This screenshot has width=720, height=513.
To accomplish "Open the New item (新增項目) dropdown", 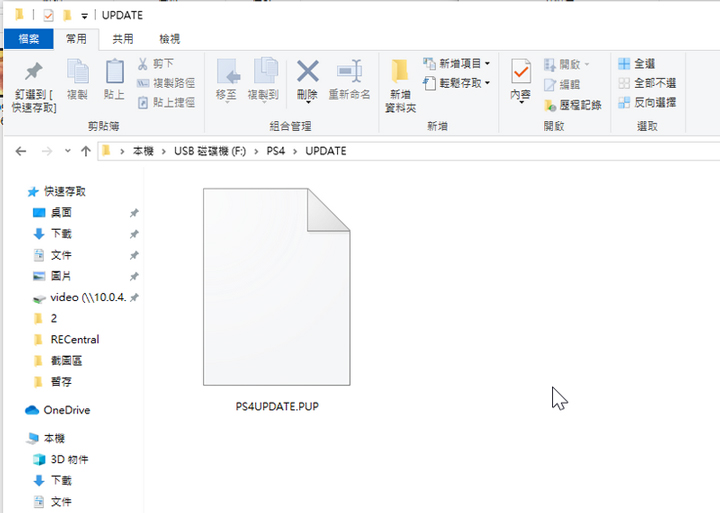I will pyautogui.click(x=456, y=63).
